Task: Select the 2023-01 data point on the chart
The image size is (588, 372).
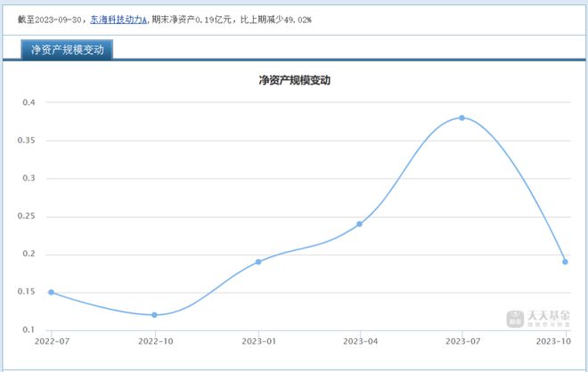Action: pyautogui.click(x=258, y=262)
